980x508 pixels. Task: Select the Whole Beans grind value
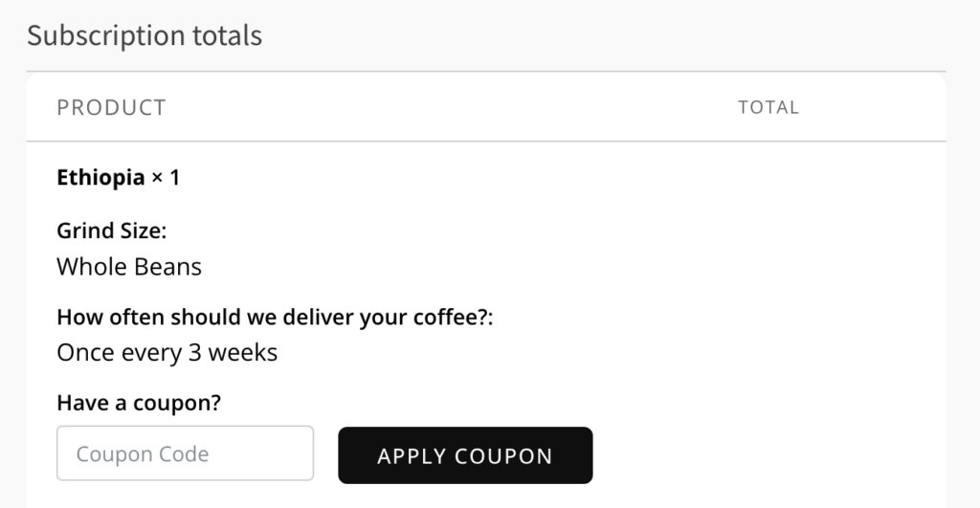click(x=129, y=266)
